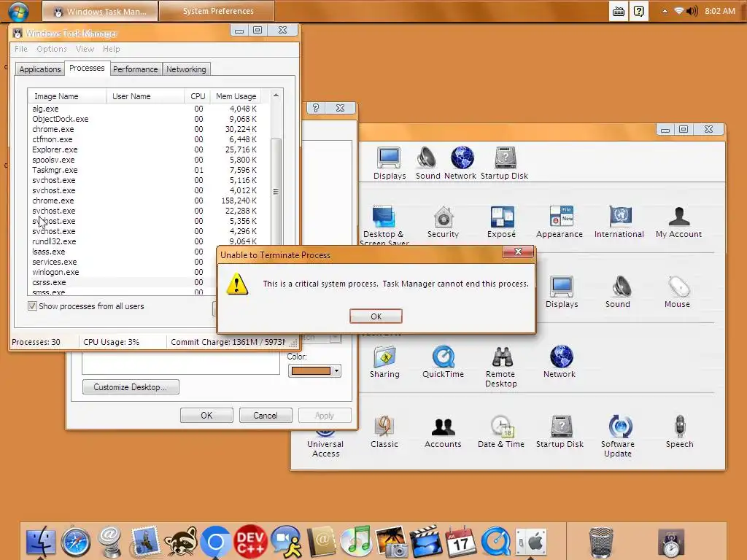Screen dimensions: 747x560
Task: Click the help question mark button of display dialog
Action: point(315,108)
